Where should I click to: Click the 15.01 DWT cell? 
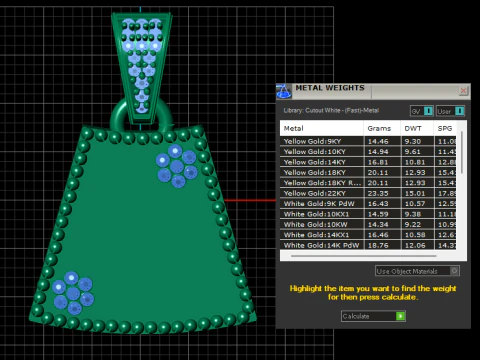tap(417, 193)
